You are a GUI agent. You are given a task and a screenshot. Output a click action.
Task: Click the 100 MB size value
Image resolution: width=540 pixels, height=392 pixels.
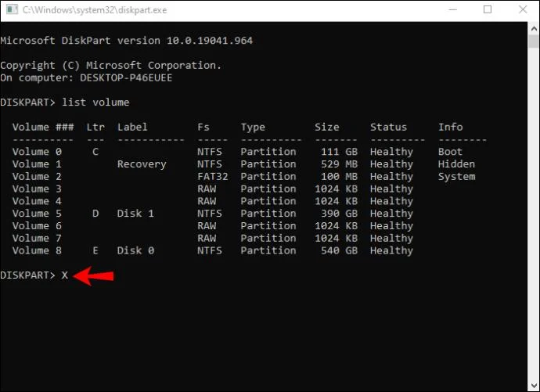pyautogui.click(x=339, y=177)
